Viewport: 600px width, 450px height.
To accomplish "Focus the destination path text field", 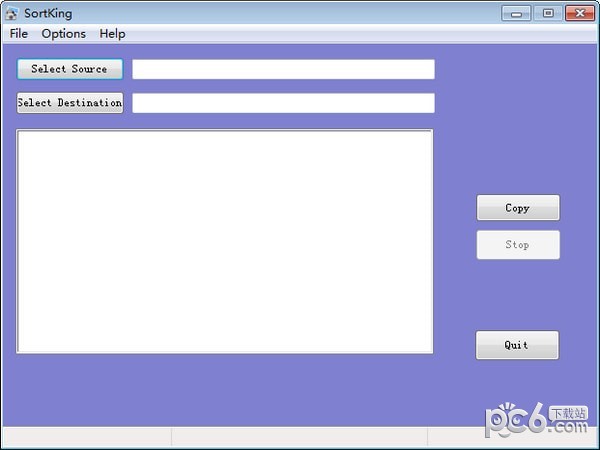I will pos(283,103).
